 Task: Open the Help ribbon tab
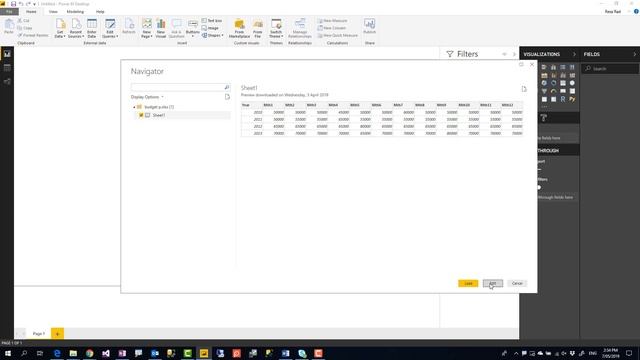point(100,12)
